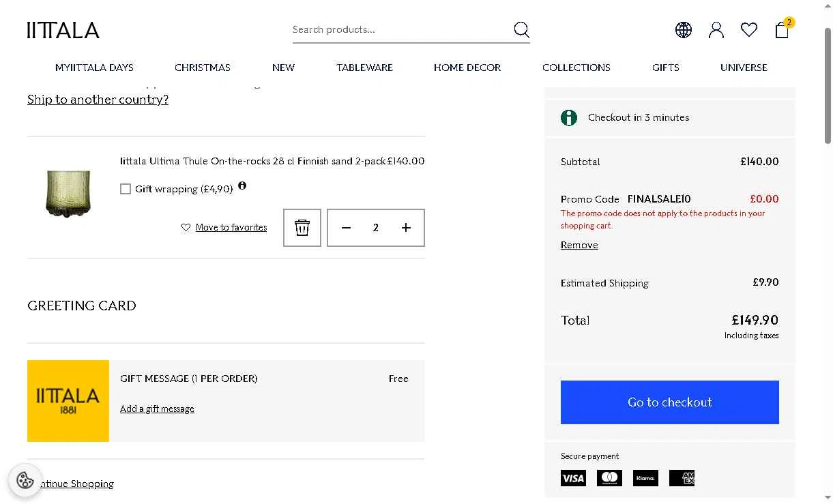Click the search magnifier icon
The image size is (833, 504).
pos(521,29)
